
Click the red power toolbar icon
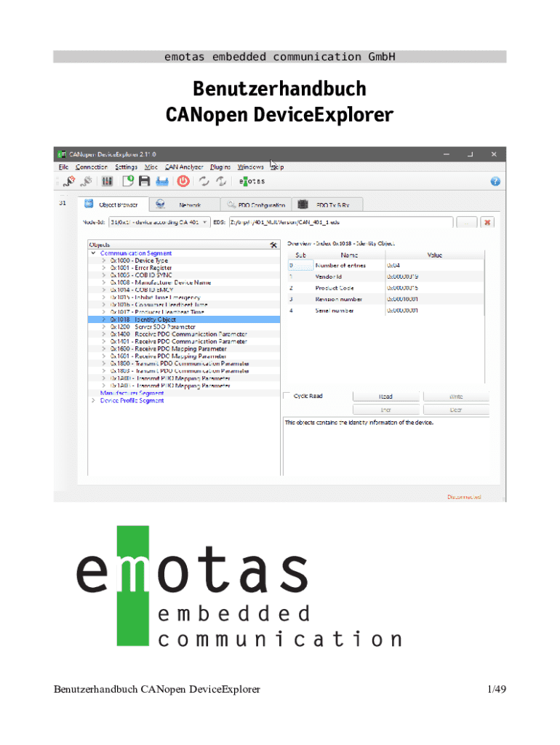183,181
